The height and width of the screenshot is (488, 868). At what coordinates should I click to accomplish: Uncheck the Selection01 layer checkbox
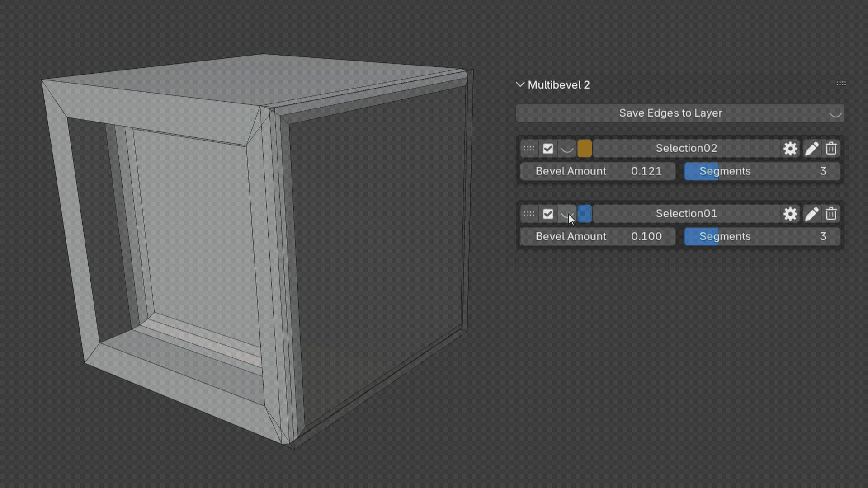coord(548,214)
